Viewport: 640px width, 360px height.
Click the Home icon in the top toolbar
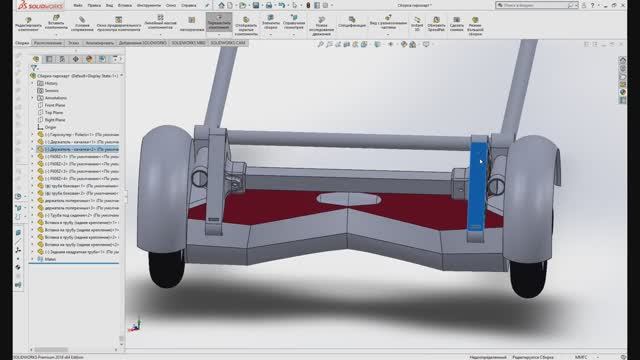click(x=221, y=5)
